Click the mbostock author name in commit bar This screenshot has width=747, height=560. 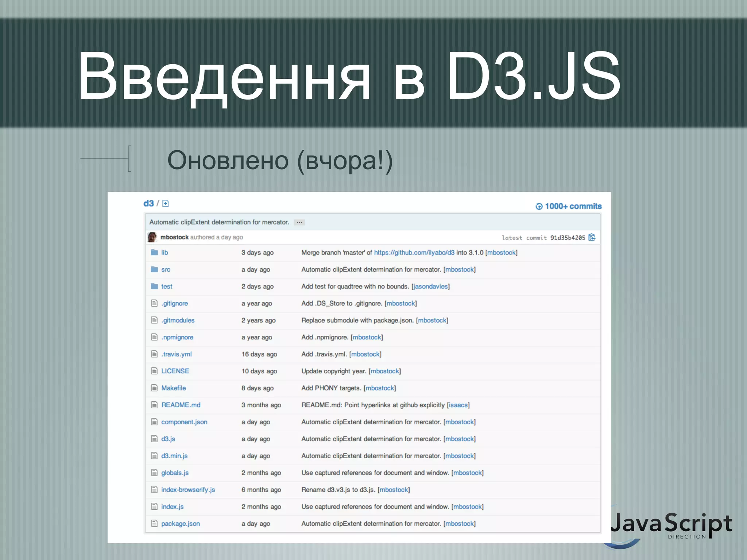[174, 237]
